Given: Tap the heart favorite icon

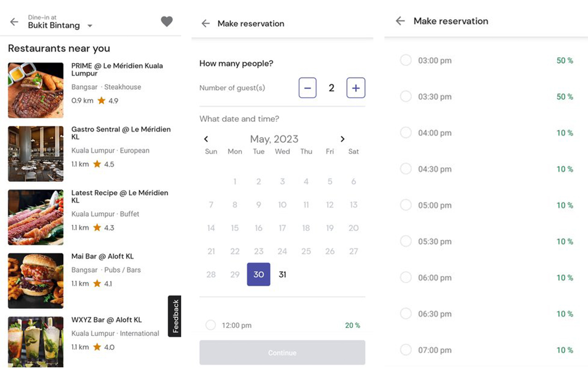Looking at the screenshot, I should 166,22.
